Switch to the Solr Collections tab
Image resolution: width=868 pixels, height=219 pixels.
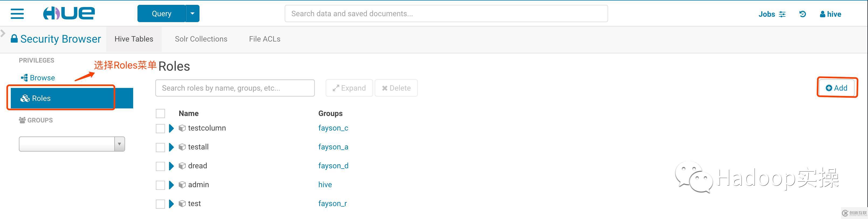tap(201, 39)
